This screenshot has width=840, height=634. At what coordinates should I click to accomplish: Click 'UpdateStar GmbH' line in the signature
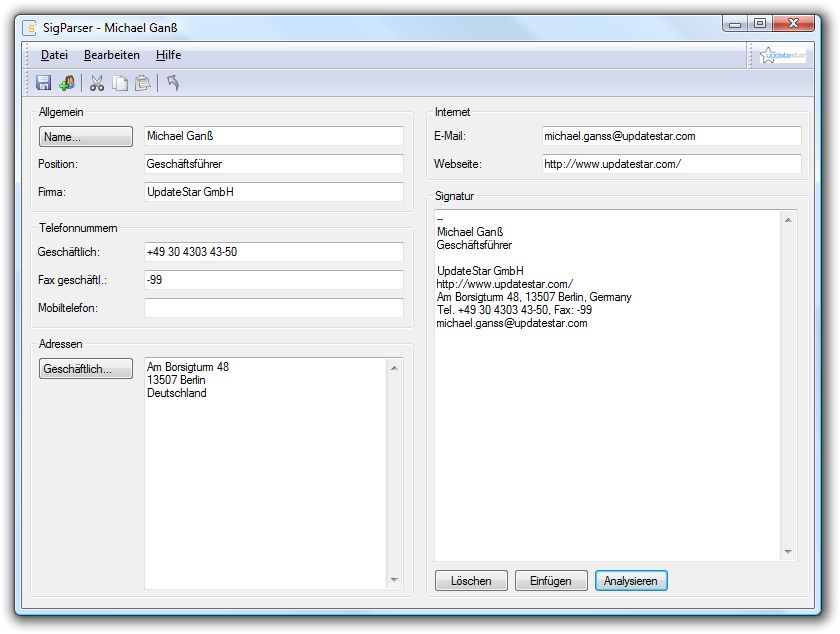480,271
